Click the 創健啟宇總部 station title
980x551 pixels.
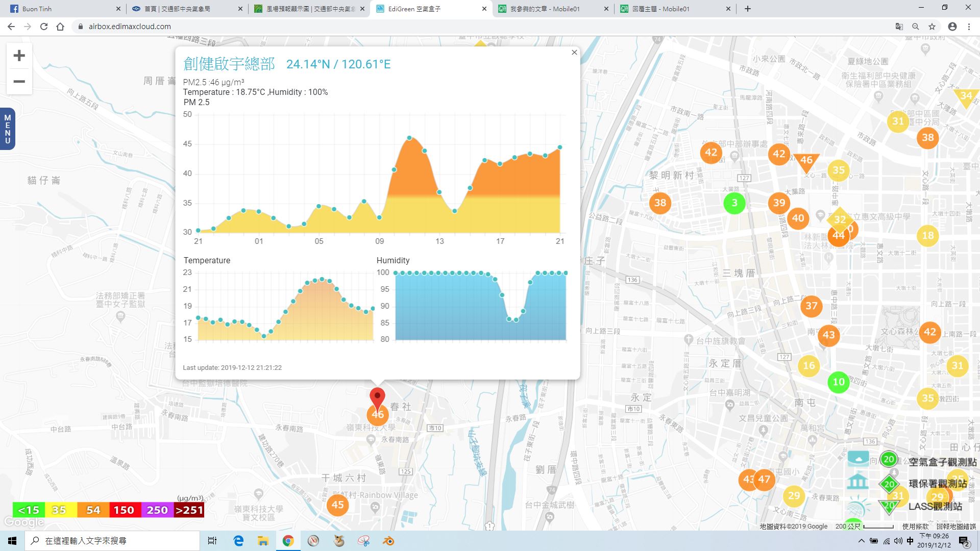pyautogui.click(x=229, y=64)
